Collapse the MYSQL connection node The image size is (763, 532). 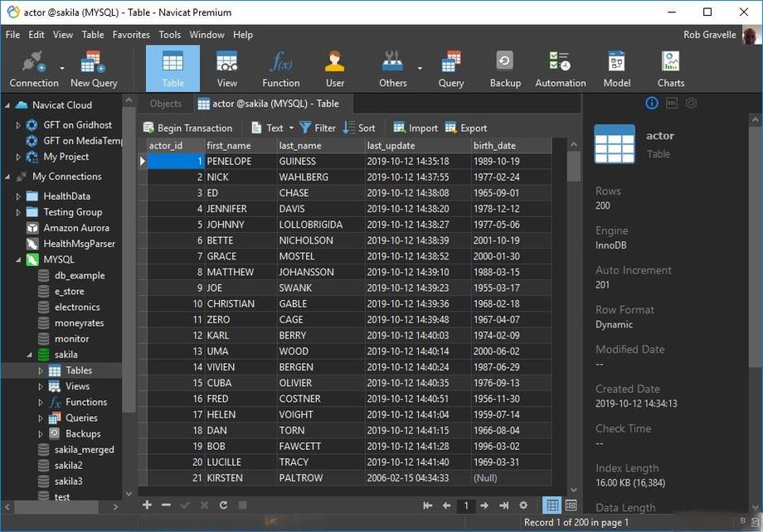point(18,259)
